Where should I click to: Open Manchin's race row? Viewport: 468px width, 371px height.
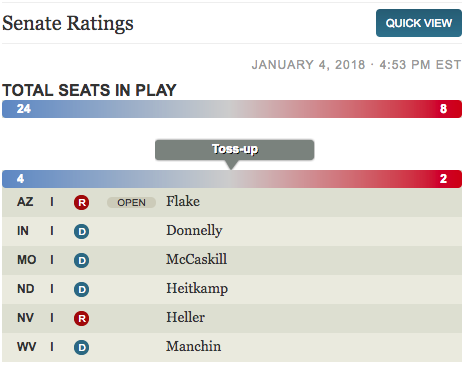[x=232, y=347]
